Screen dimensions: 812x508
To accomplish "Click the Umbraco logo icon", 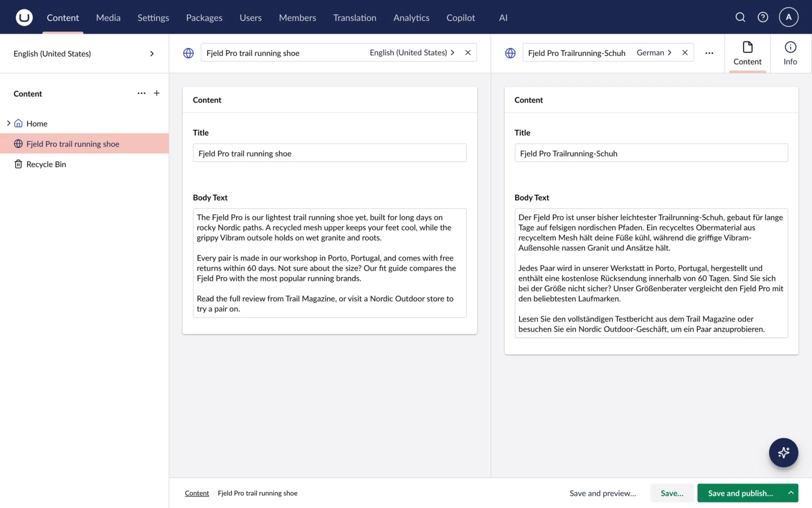I will tap(24, 17).
